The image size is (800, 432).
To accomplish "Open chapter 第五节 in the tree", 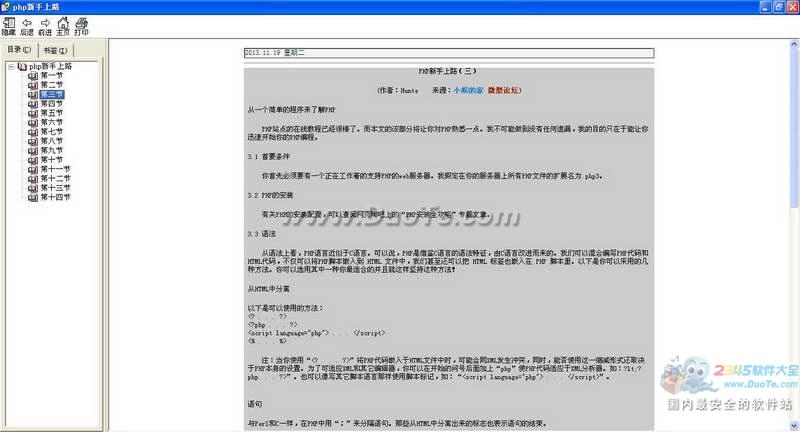I will (52, 113).
